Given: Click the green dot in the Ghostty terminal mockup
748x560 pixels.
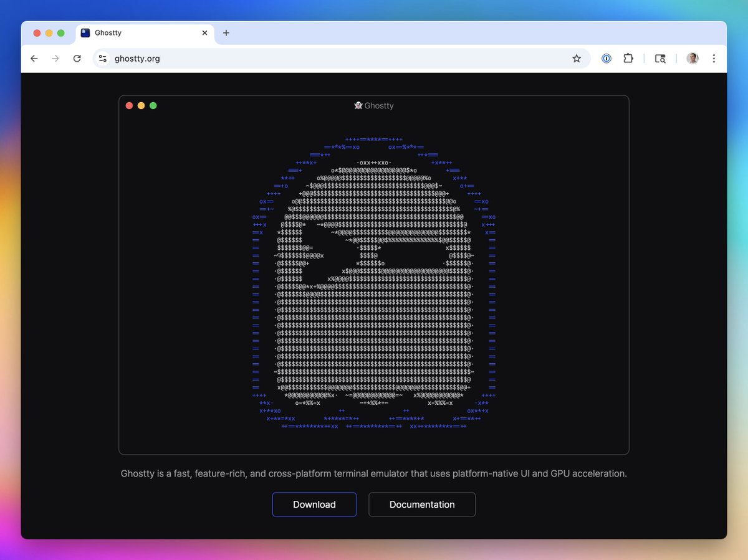Looking at the screenshot, I should click(x=153, y=106).
